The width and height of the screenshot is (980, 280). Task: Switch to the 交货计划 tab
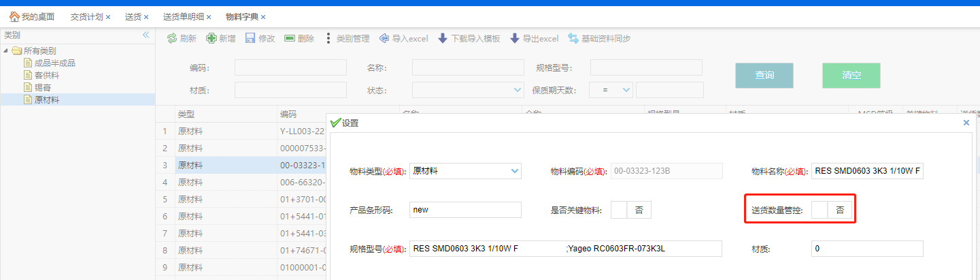pos(86,16)
